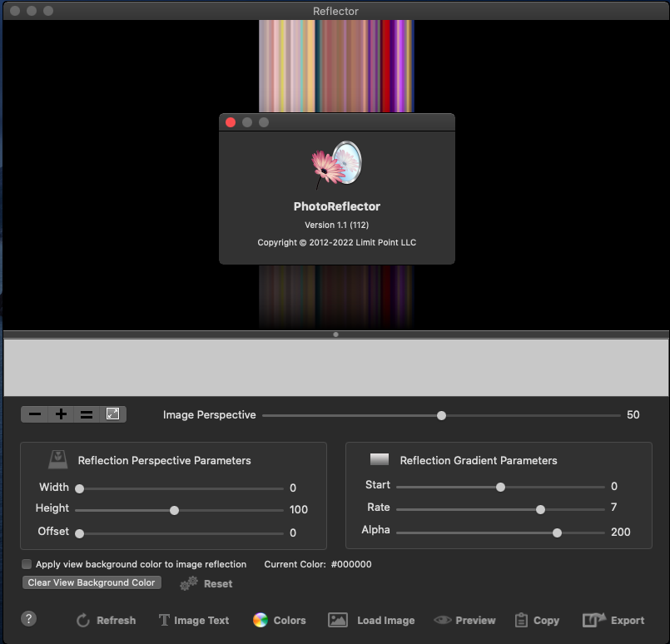This screenshot has height=644, width=670.
Task: Open the Image Text tool
Action: [x=194, y=620]
